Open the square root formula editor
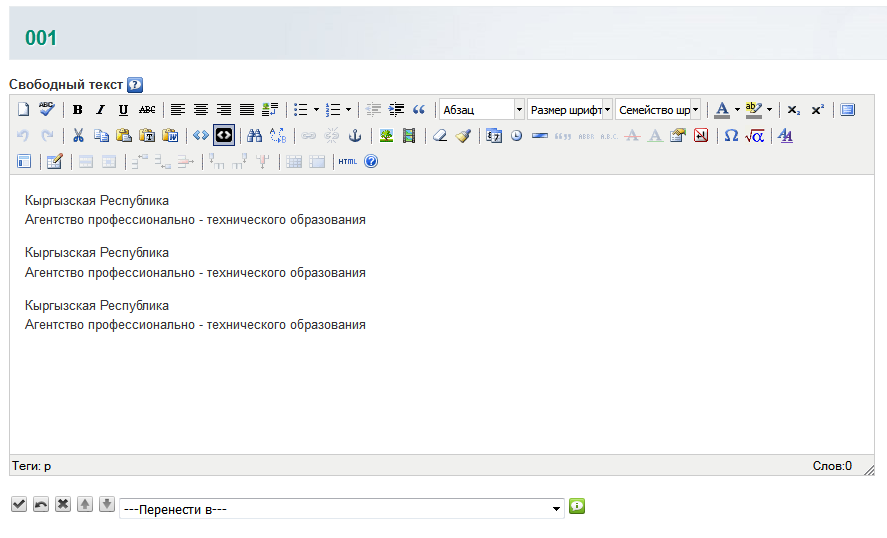 pyautogui.click(x=755, y=135)
